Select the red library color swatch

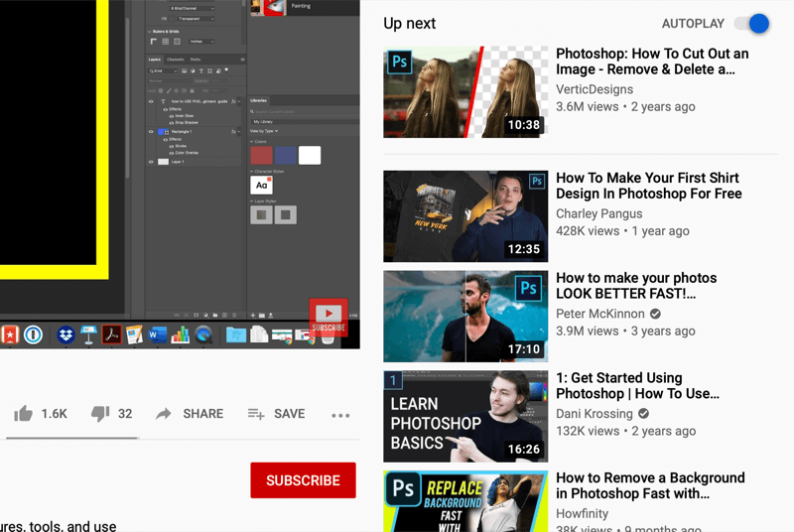[261, 156]
